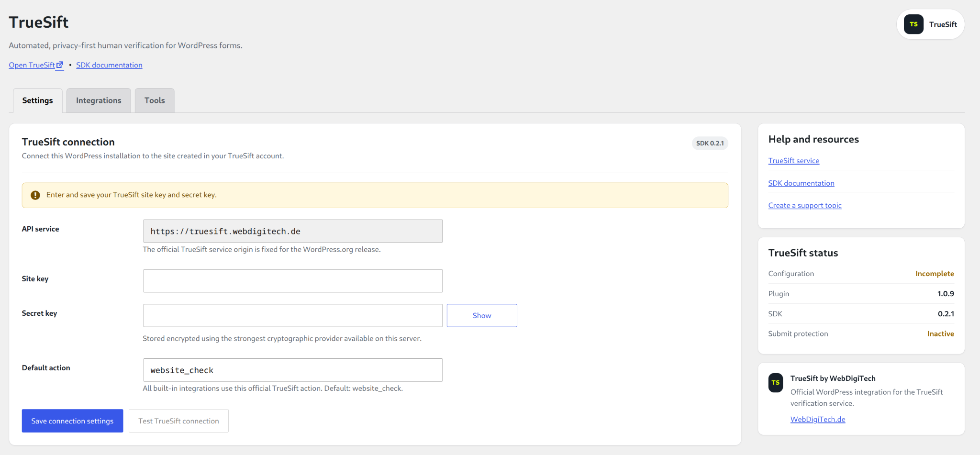Click the SDK version 0.2.1 status value
This screenshot has width=980, height=455.
click(946, 314)
